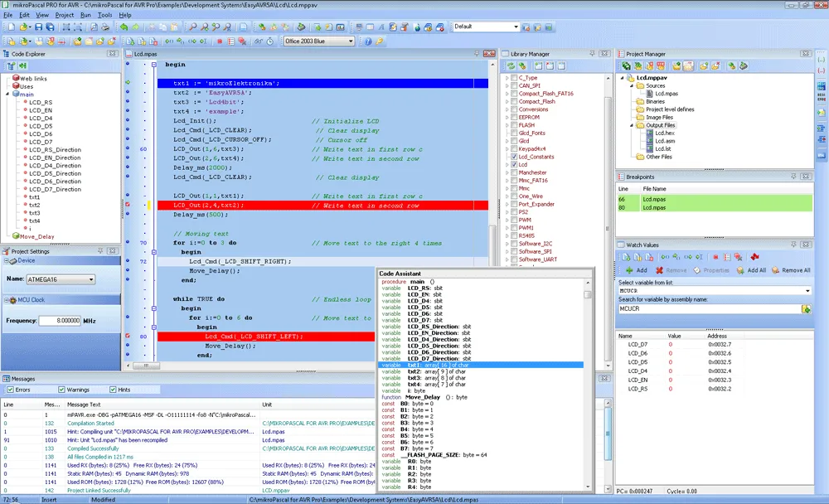Click the breakpoints list icon in Watch Values toolbar
Screen dimensions: 829x504
click(727, 257)
